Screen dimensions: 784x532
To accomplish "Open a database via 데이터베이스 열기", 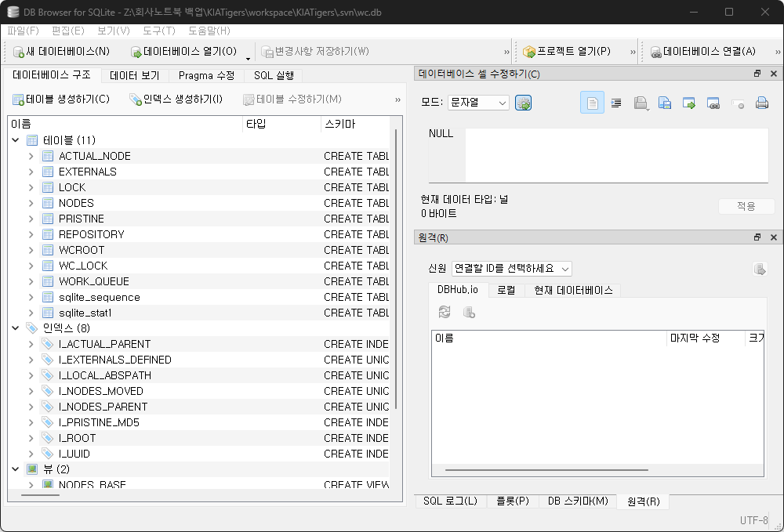I will click(183, 52).
